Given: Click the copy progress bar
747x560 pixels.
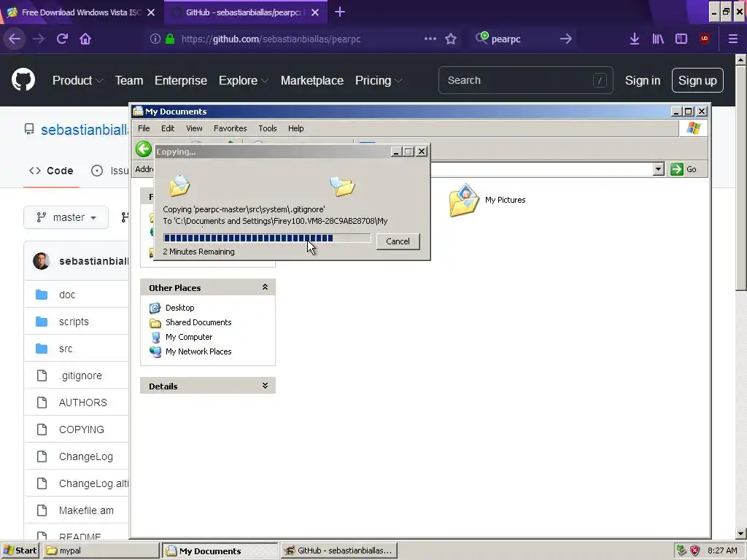Looking at the screenshot, I should click(267, 238).
